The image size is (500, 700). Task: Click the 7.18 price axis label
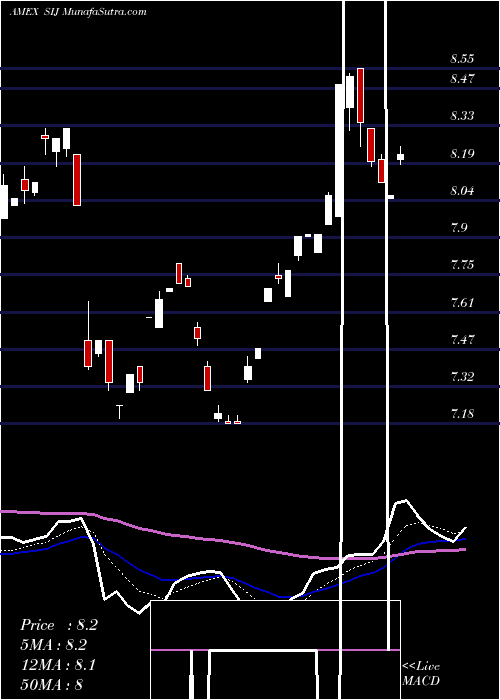pos(462,414)
